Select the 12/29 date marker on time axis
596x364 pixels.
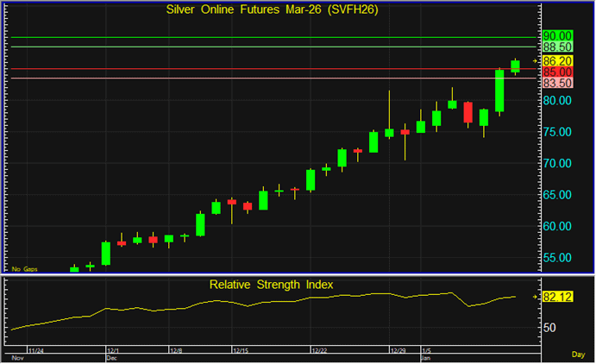pyautogui.click(x=398, y=351)
